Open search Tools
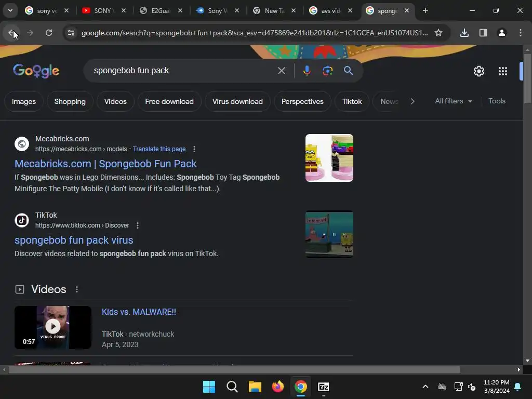 (497, 101)
